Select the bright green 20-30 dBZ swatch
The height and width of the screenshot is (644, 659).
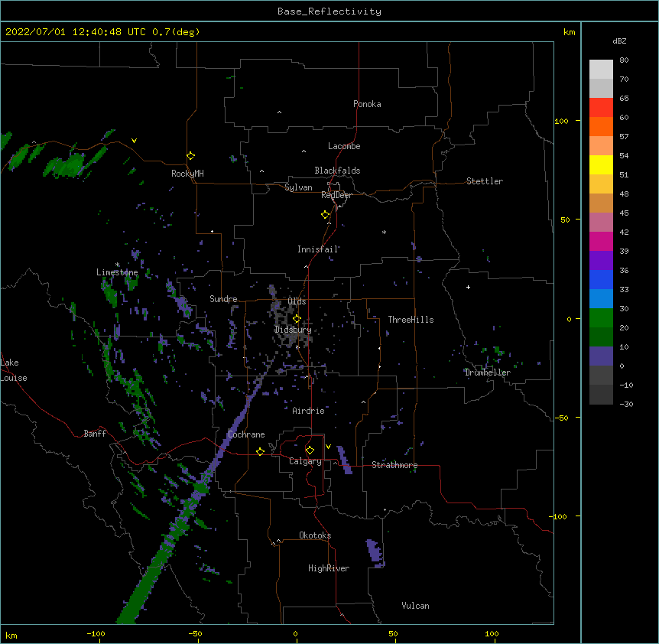[601, 318]
